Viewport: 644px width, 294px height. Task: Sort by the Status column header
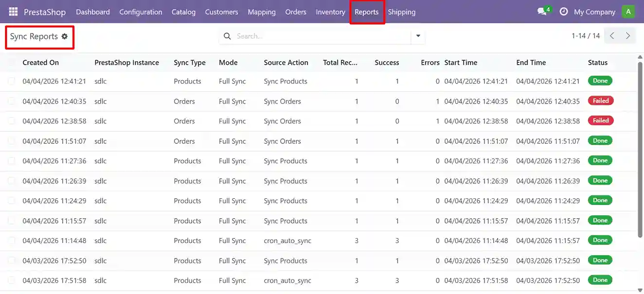click(x=598, y=62)
